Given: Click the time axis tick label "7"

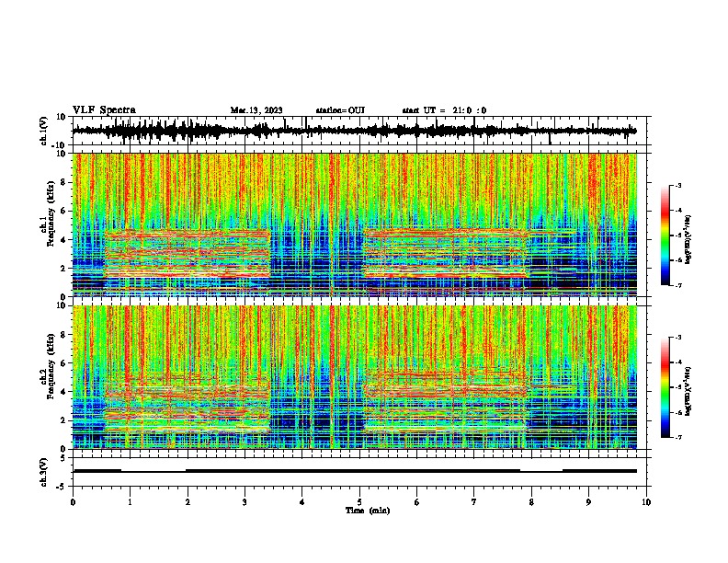Looking at the screenshot, I should pyautogui.click(x=474, y=502).
